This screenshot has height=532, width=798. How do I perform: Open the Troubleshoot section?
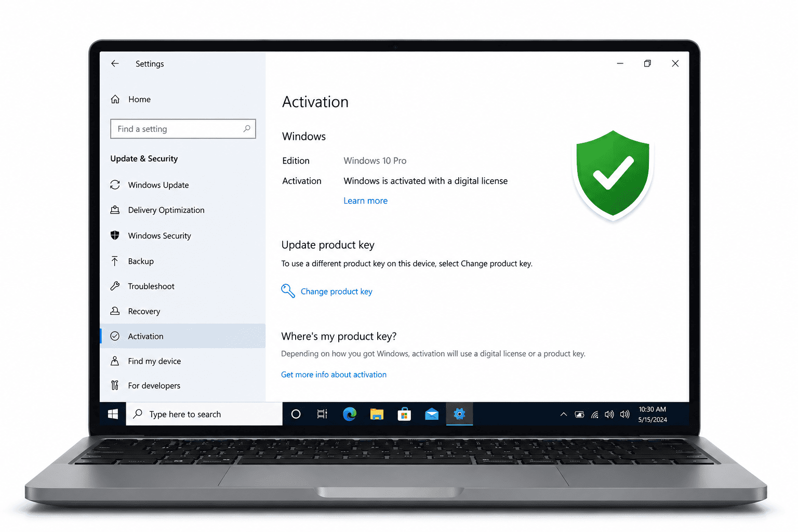point(182,286)
